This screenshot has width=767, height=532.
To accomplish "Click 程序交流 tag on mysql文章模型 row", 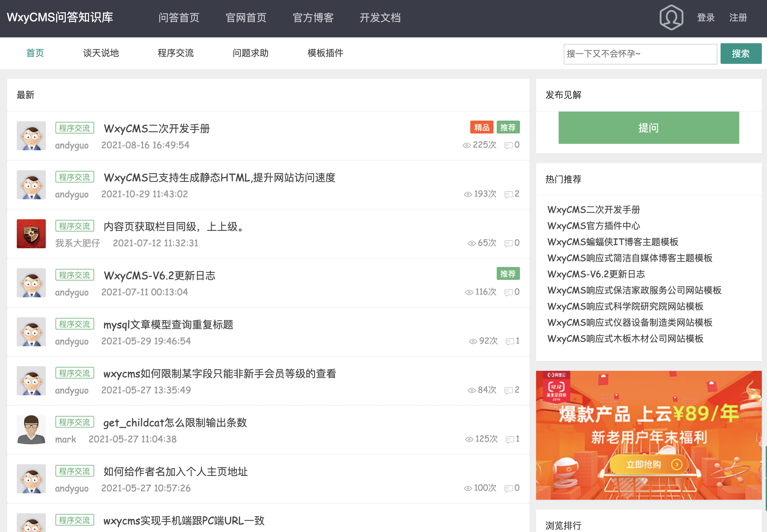I will tap(75, 324).
